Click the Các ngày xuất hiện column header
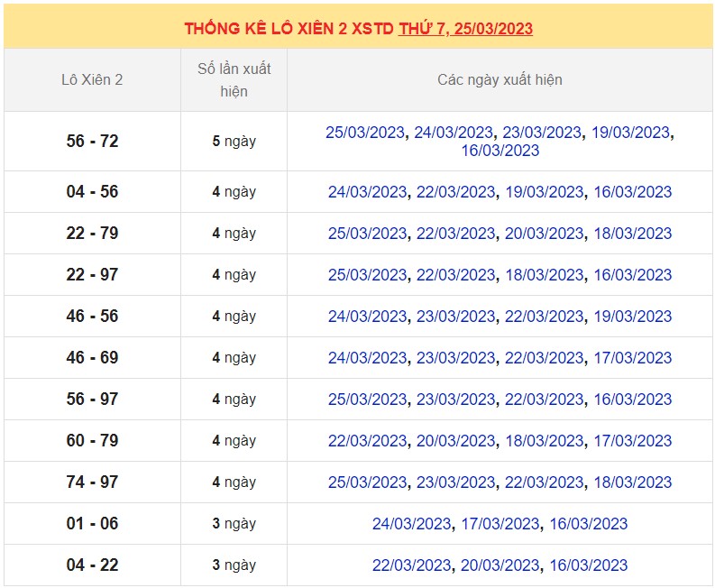This screenshot has height=588, width=715. 500,79
